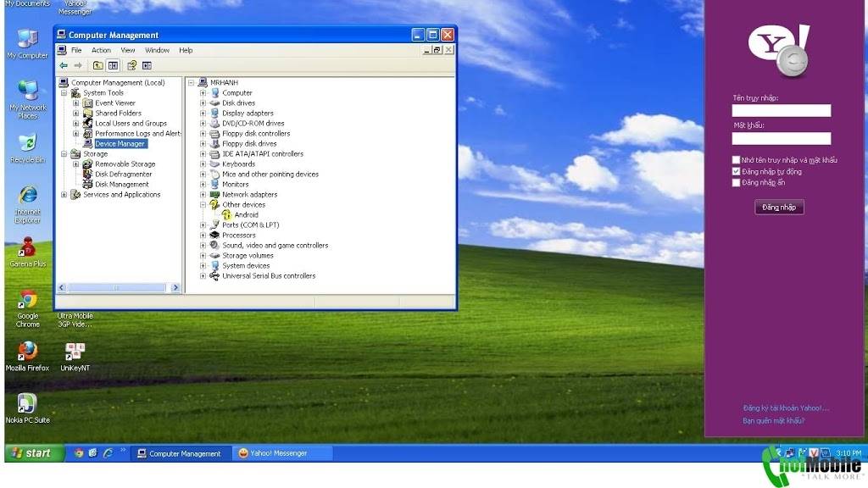868x488 pixels.
Task: Select the Android unknown device icon
Action: 226,214
